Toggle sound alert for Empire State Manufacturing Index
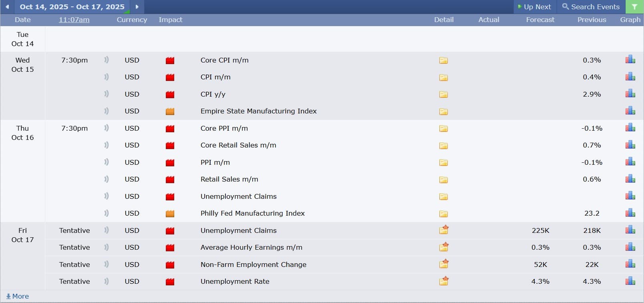The image size is (644, 303). click(x=107, y=111)
